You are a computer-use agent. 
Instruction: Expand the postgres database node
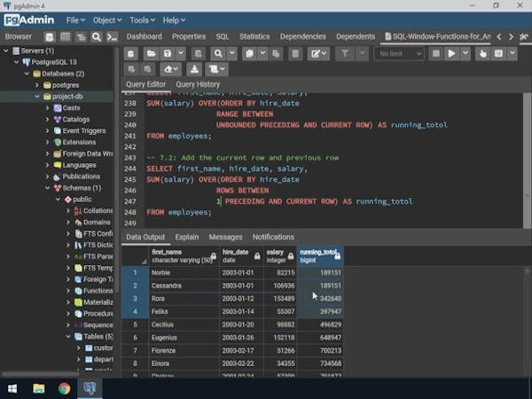pos(37,85)
